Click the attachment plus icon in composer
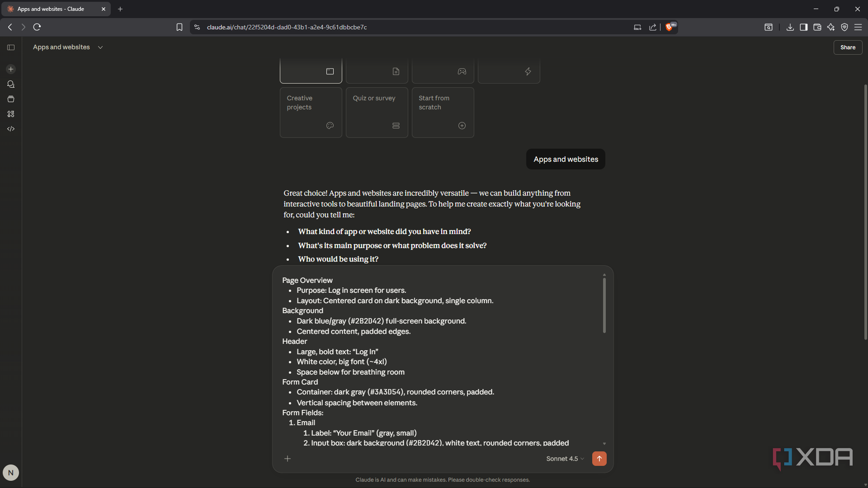 point(288,458)
